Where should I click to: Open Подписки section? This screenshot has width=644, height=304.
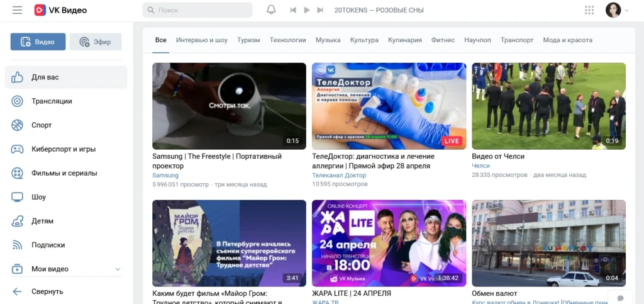(66, 245)
